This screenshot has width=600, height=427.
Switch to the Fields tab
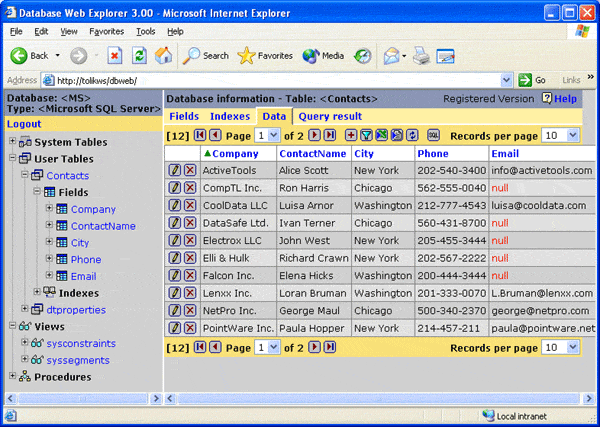[x=184, y=116]
